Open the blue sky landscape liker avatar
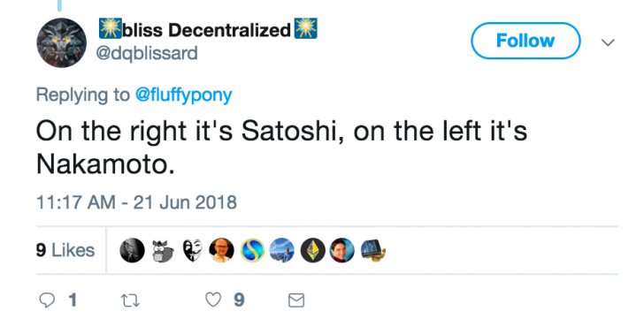Image resolution: width=644 pixels, height=334 pixels. coord(282,250)
